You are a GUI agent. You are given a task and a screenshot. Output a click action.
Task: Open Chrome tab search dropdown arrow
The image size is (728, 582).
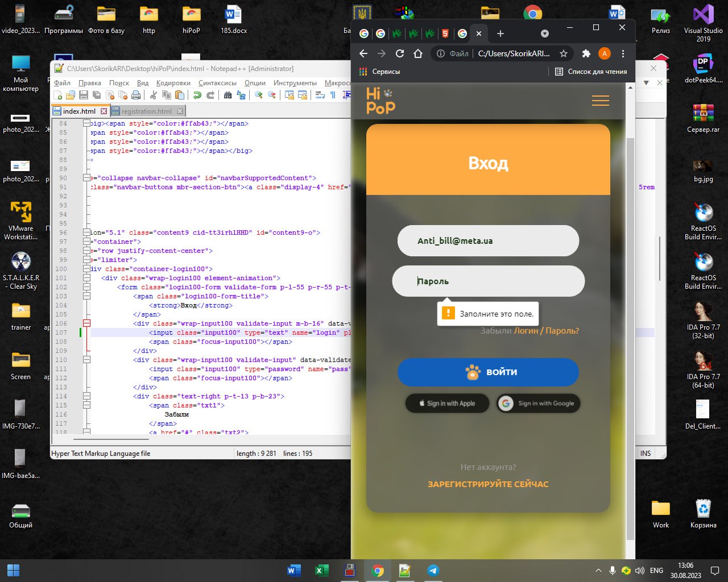[545, 34]
